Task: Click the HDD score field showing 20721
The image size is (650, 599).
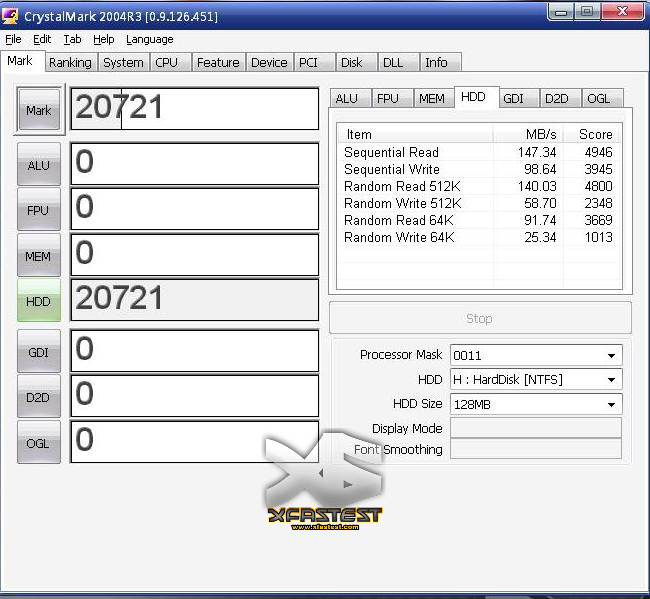Action: 195,300
